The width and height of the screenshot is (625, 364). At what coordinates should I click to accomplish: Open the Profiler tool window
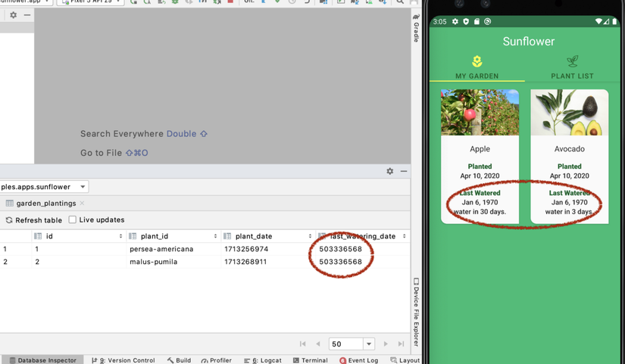tap(217, 360)
